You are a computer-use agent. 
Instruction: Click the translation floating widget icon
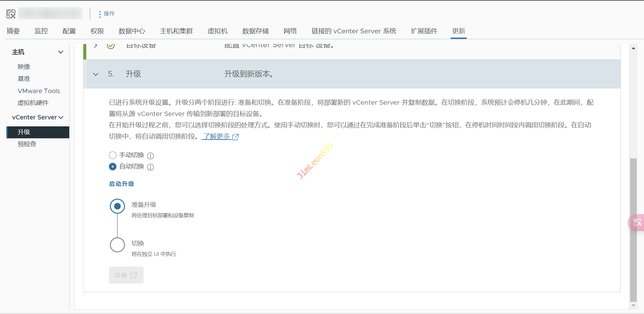[637, 223]
